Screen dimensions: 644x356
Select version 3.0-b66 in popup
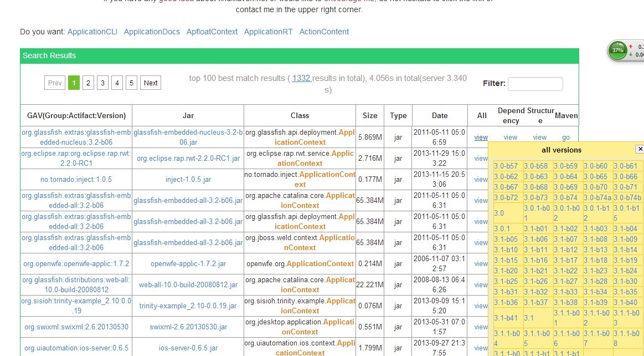[x=626, y=176]
